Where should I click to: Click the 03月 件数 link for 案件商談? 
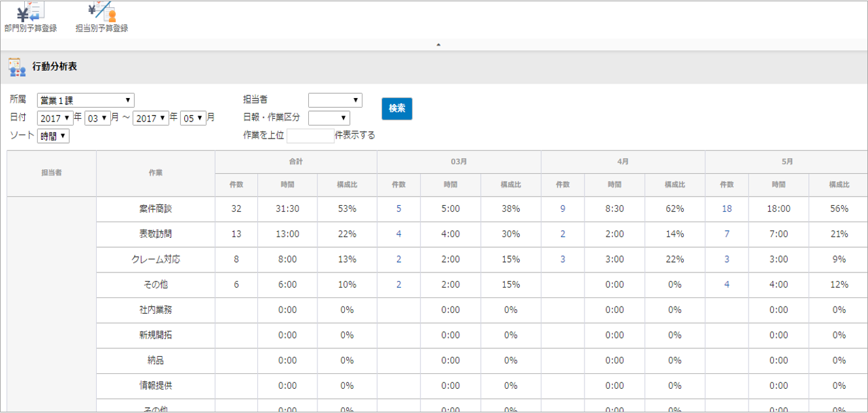[x=398, y=209]
